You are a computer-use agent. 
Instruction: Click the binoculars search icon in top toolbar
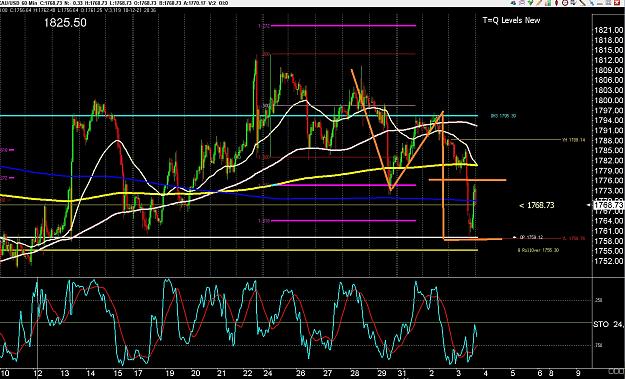tap(513, 3)
